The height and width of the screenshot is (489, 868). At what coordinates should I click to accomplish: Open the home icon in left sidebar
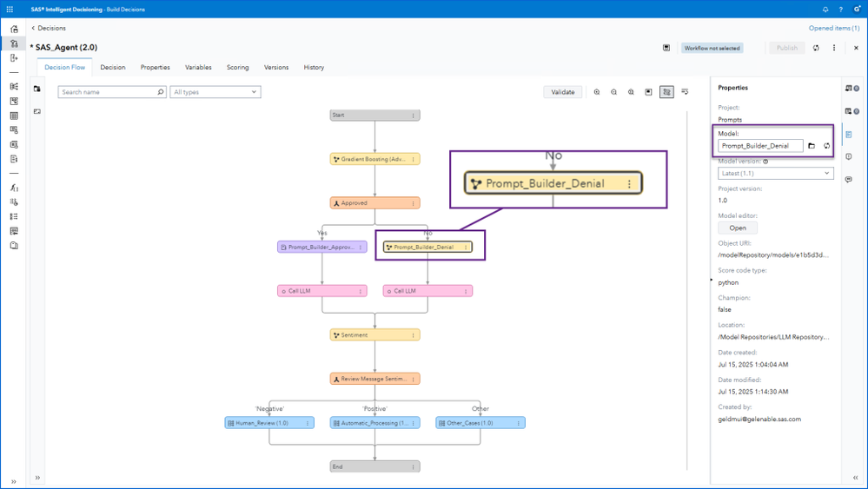pos(14,29)
